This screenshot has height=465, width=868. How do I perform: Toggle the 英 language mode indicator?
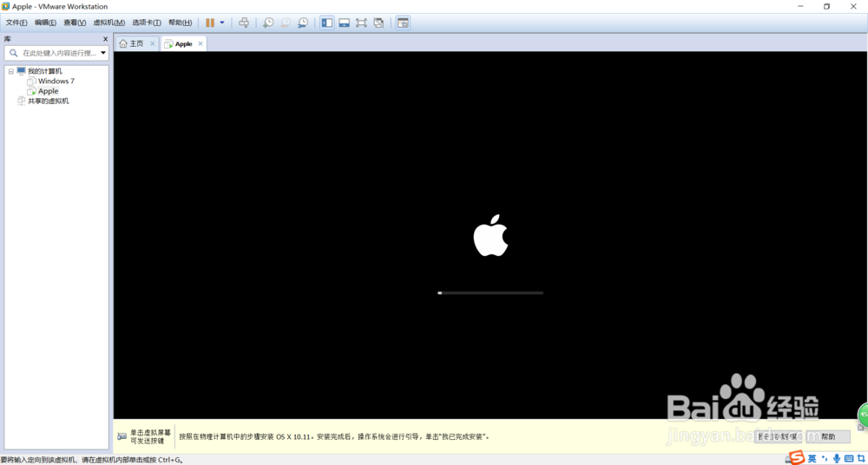(x=812, y=458)
